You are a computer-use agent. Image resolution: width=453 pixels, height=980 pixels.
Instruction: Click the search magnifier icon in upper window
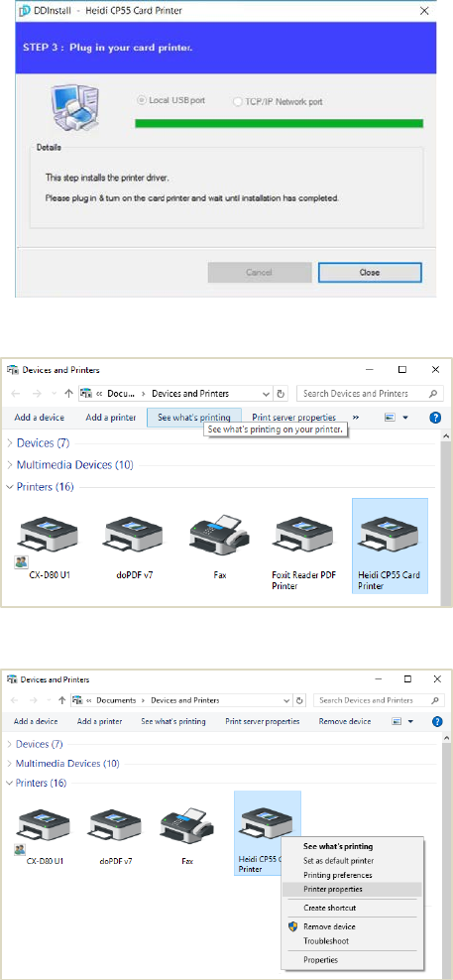coord(432,394)
